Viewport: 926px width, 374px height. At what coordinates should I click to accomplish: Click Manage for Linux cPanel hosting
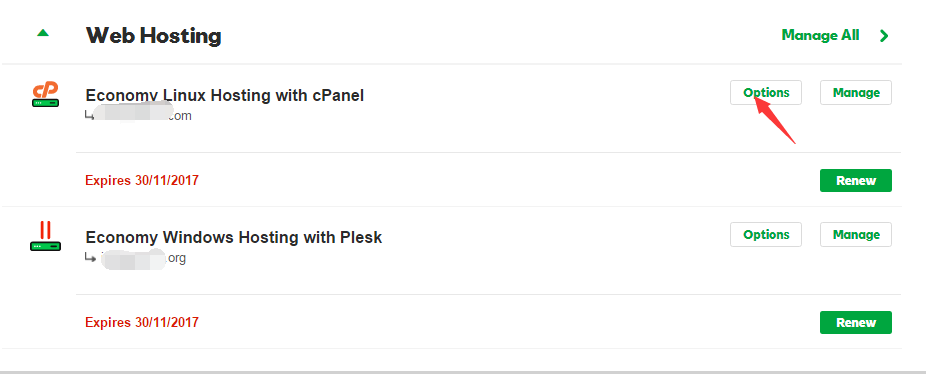(856, 93)
